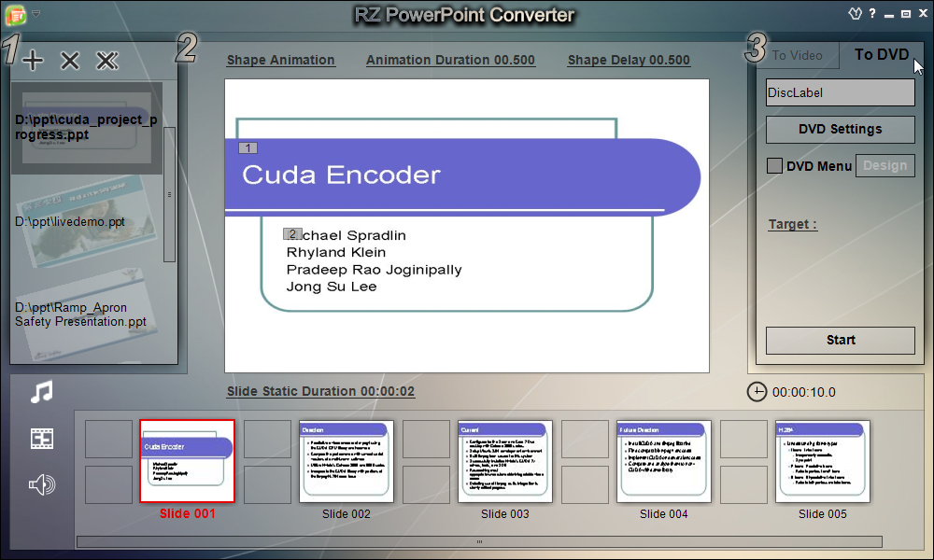The image size is (934, 560).
Task: Open audio narration settings with the speaker icon
Action: (x=40, y=484)
